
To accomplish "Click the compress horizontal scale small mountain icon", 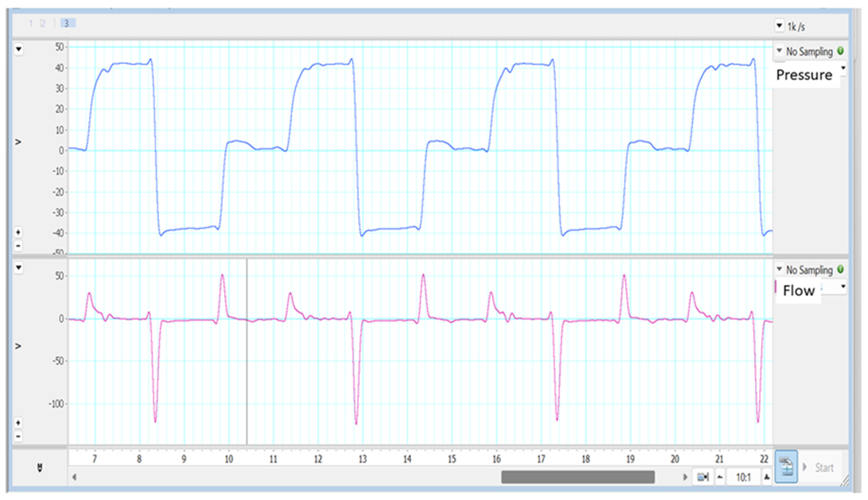I will (x=720, y=477).
